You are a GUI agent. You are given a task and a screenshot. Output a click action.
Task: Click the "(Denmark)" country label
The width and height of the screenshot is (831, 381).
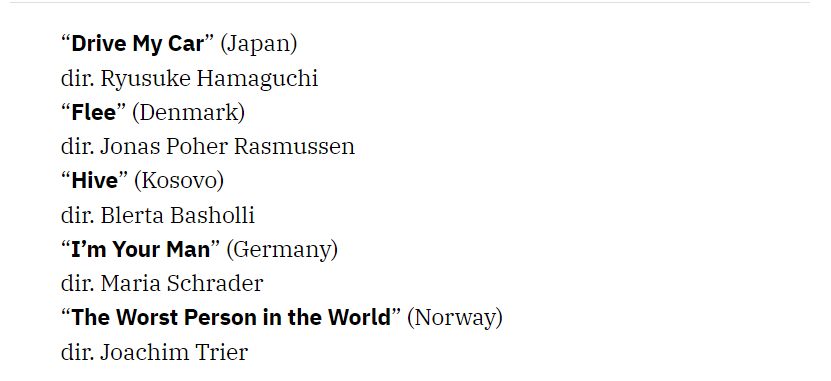click(189, 113)
